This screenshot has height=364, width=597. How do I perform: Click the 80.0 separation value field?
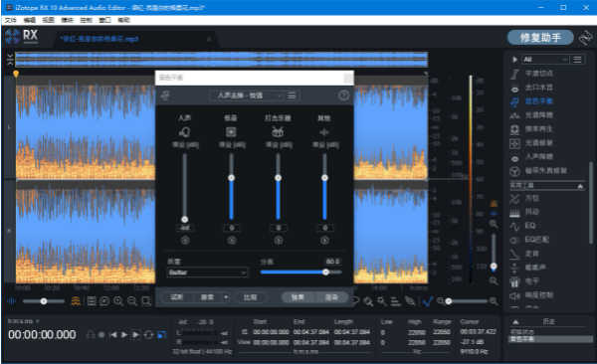332,262
